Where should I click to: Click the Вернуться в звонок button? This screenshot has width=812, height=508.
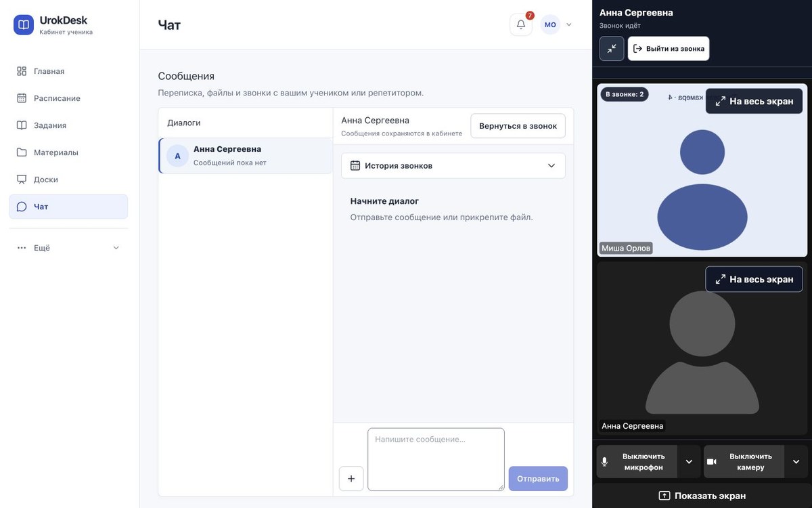click(x=518, y=126)
